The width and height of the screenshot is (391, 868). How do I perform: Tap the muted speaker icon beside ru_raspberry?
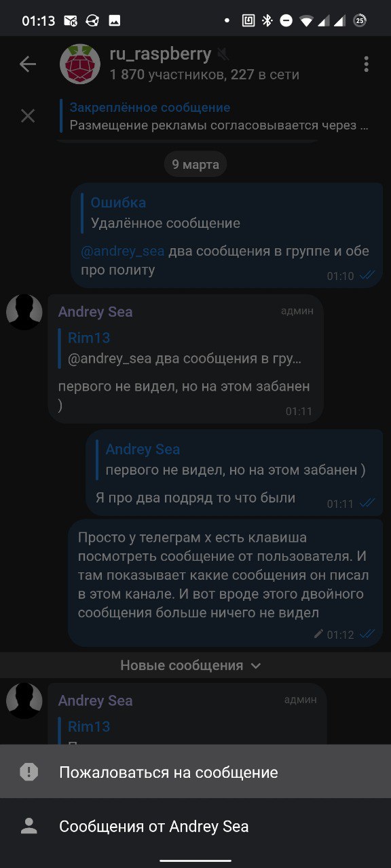[x=223, y=54]
